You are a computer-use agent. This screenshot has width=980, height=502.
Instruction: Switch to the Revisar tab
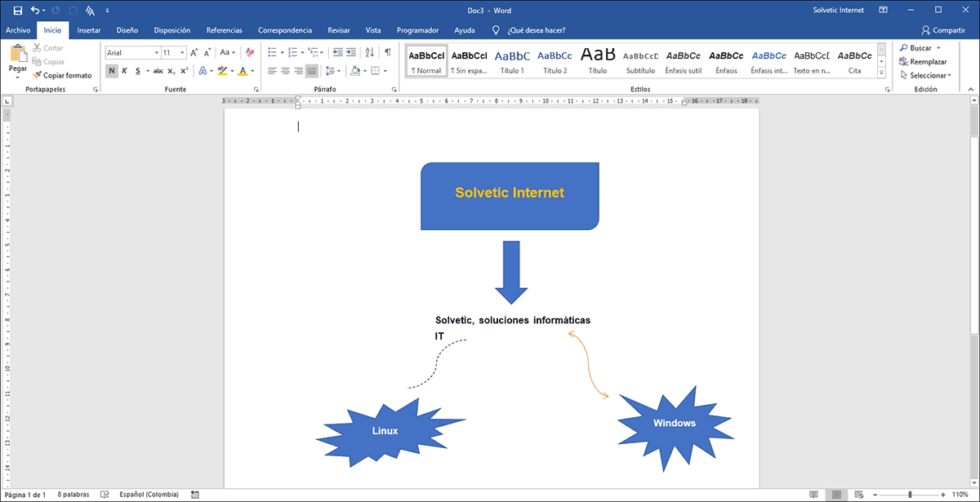pyautogui.click(x=339, y=30)
